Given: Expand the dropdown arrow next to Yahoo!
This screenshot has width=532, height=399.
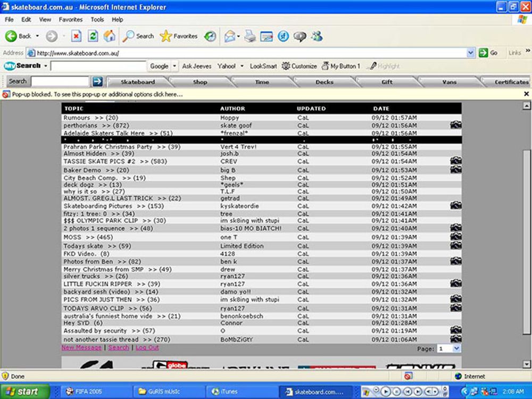Looking at the screenshot, I should (x=242, y=66).
